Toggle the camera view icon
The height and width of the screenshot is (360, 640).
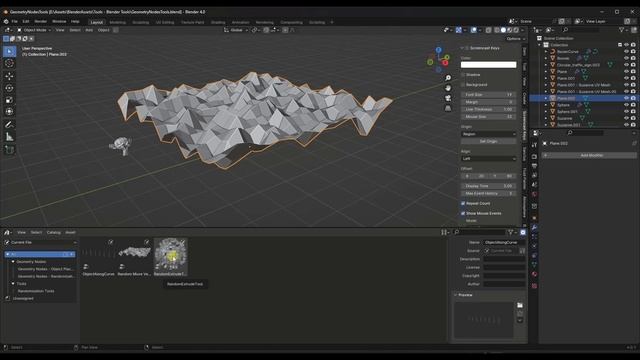pyautogui.click(x=448, y=98)
